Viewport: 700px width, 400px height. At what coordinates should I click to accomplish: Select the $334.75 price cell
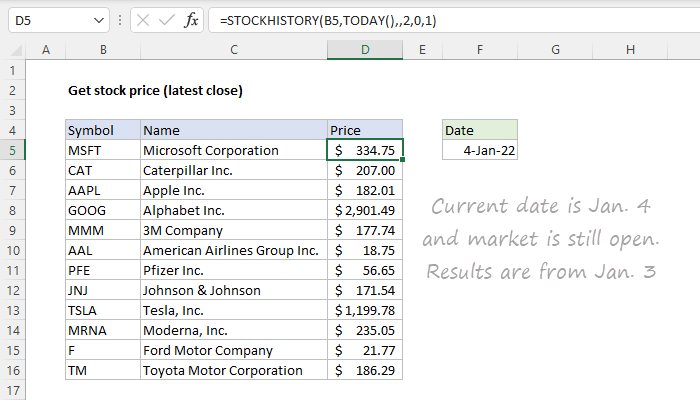pyautogui.click(x=365, y=150)
